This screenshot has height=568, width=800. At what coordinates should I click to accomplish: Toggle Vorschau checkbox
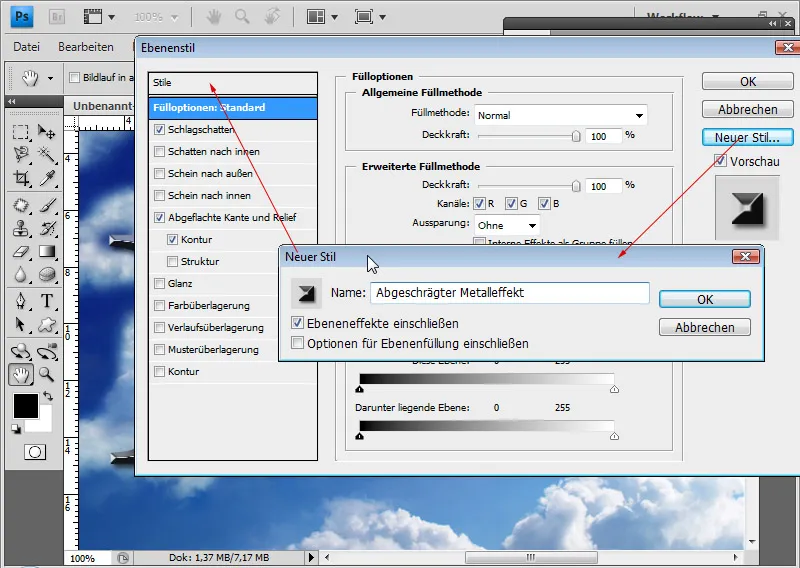click(x=720, y=161)
